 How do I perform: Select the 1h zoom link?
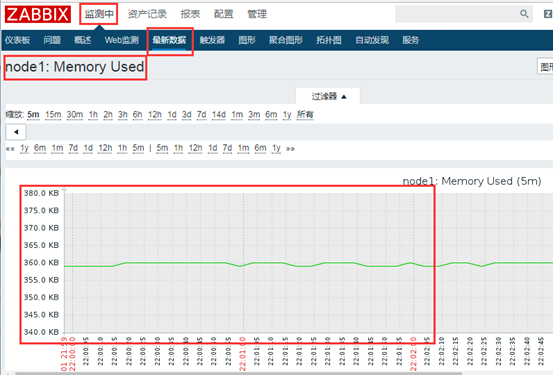coord(93,115)
